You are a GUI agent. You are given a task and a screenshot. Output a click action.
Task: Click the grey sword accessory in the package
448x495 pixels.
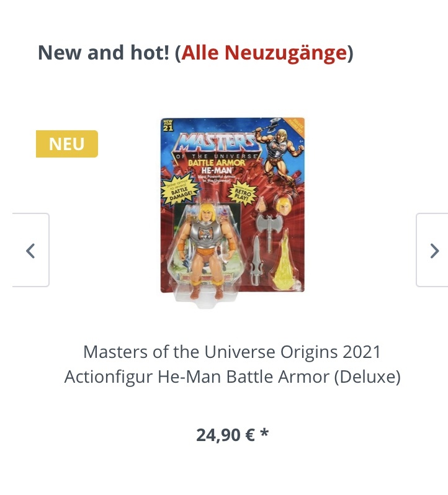point(256,260)
